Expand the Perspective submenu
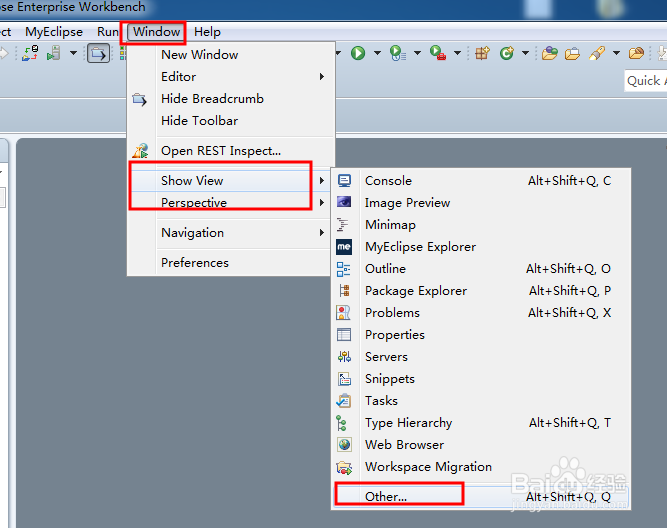This screenshot has height=528, width=667. click(x=229, y=203)
